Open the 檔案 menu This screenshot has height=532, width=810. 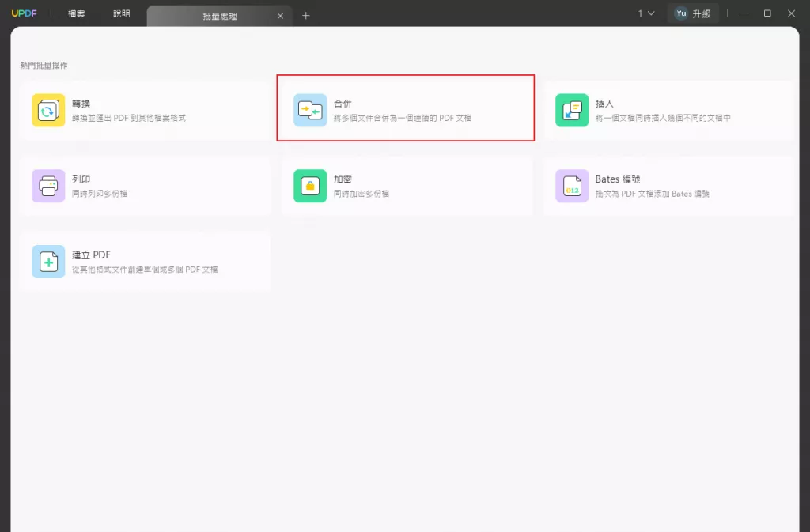tap(77, 13)
